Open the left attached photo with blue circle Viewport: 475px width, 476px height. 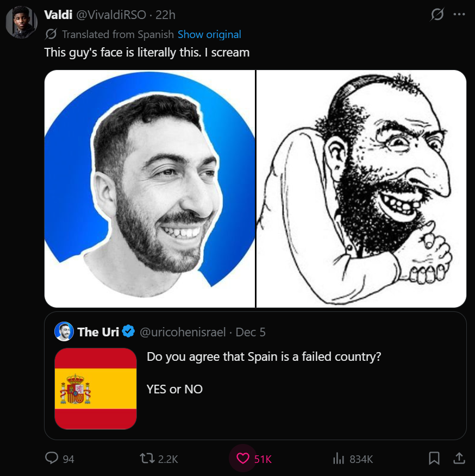click(150, 189)
